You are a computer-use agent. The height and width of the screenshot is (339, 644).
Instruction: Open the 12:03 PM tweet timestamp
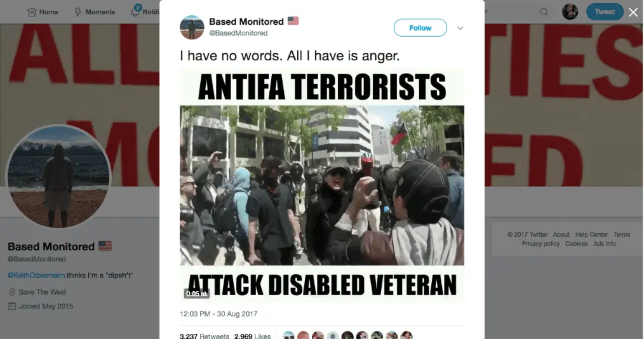pyautogui.click(x=218, y=314)
